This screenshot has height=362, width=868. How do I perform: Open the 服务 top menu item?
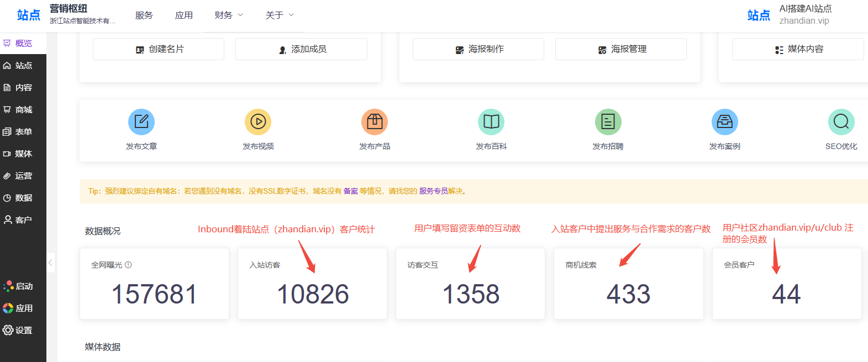click(144, 15)
